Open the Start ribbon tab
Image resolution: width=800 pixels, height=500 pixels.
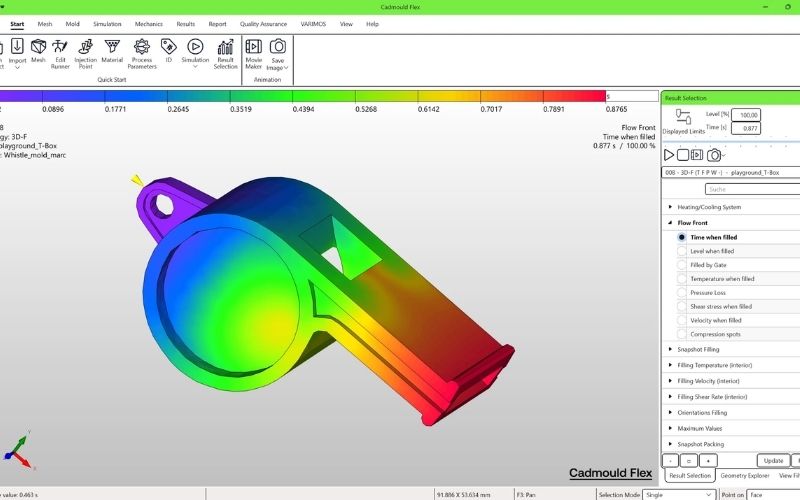coord(17,24)
